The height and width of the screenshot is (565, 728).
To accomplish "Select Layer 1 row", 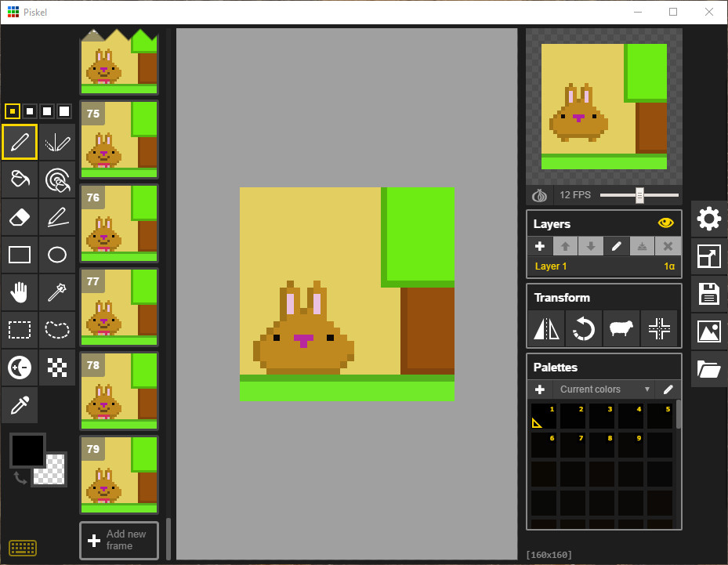I will [x=603, y=266].
